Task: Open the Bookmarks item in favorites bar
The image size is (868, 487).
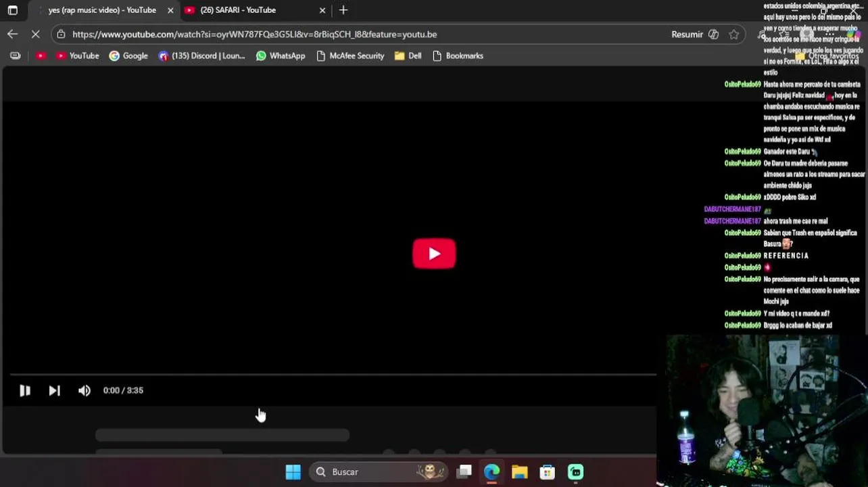Action: (458, 55)
